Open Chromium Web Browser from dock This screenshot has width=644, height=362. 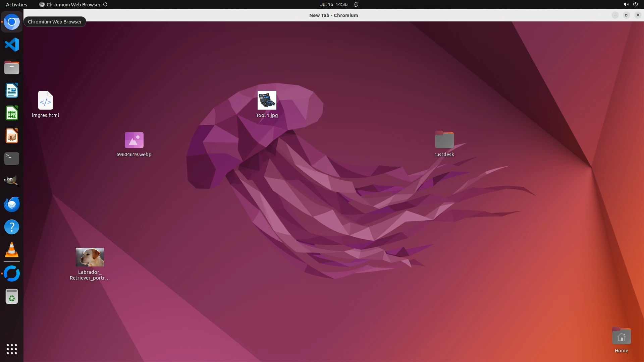[12, 22]
